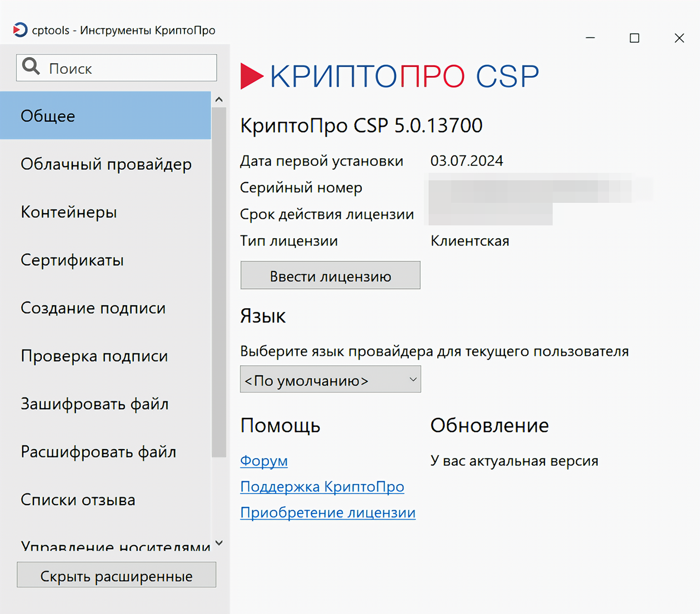The image size is (700, 614).
Task: Click the installation date 03.07.2024
Action: coord(467,161)
